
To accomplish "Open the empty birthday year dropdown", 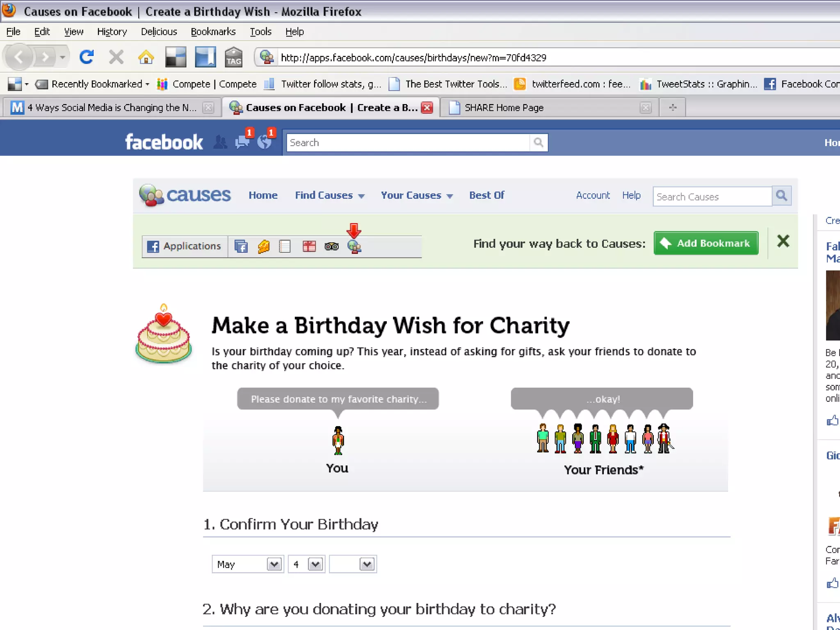I will point(353,564).
